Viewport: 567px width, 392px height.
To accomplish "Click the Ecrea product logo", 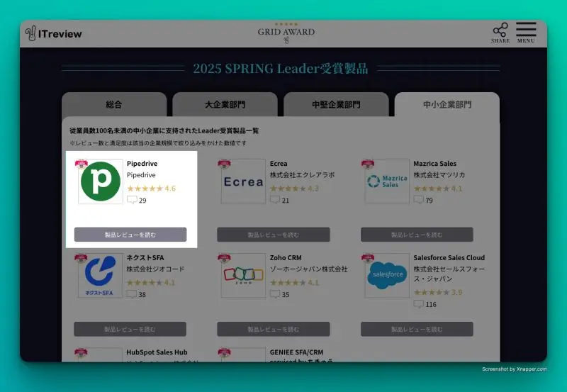I will [243, 181].
